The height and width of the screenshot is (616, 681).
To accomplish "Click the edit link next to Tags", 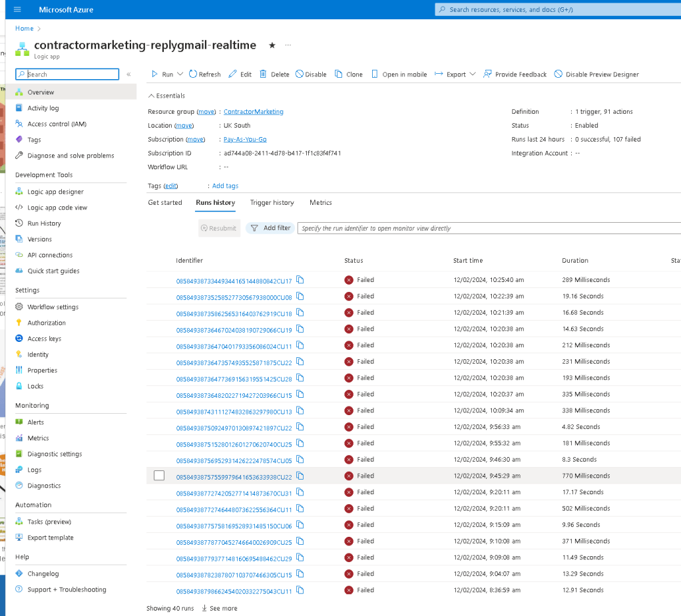I will pos(170,186).
